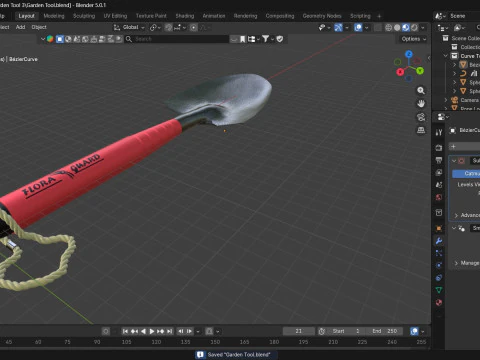The height and width of the screenshot is (360, 480).
Task: Collapse the Curve collection in outliner
Action: coord(446,56)
